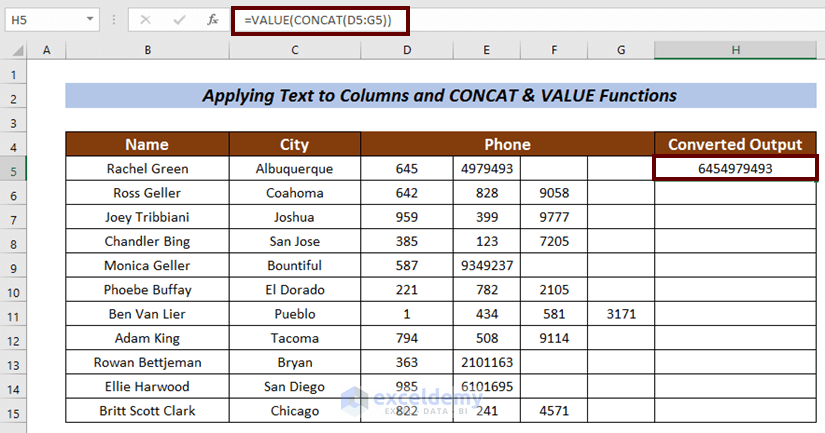
Task: Click the title banner cell
Action: [439, 96]
